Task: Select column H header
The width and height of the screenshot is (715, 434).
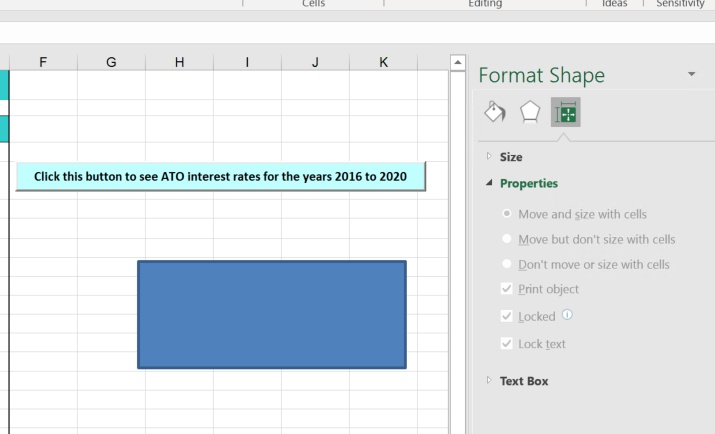Action: point(179,62)
